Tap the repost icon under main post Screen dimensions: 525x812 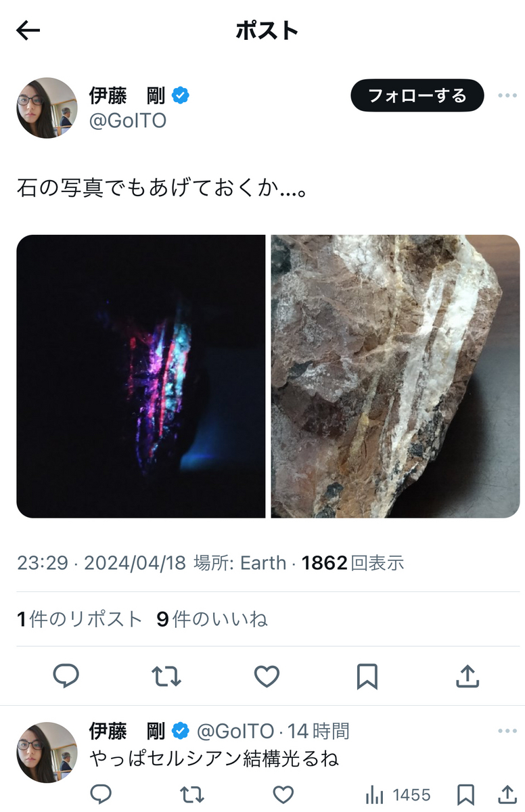pos(166,675)
